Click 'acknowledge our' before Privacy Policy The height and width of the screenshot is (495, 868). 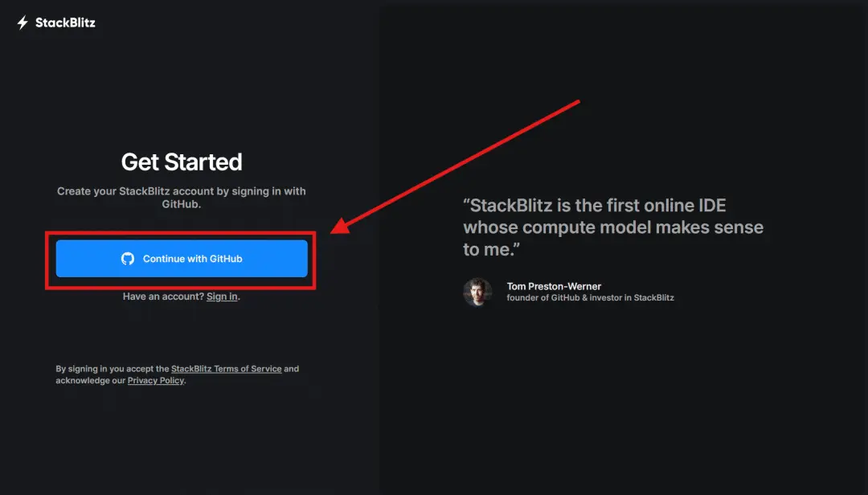pyautogui.click(x=90, y=381)
